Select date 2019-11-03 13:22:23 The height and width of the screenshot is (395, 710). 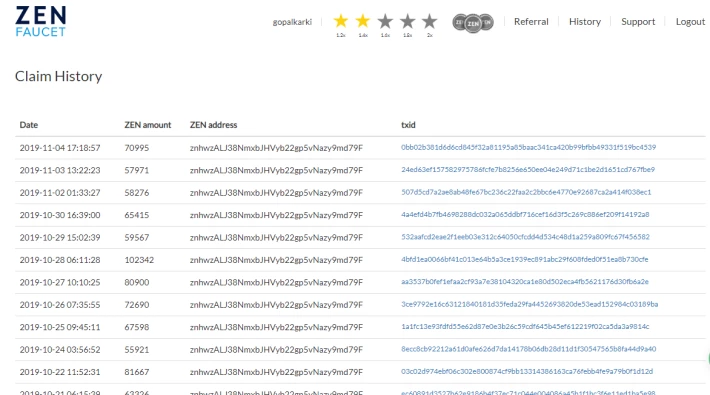point(60,170)
